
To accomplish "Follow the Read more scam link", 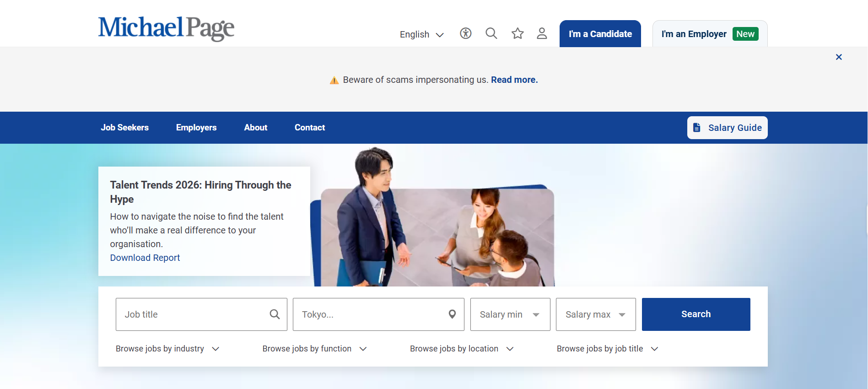I will pyautogui.click(x=514, y=80).
